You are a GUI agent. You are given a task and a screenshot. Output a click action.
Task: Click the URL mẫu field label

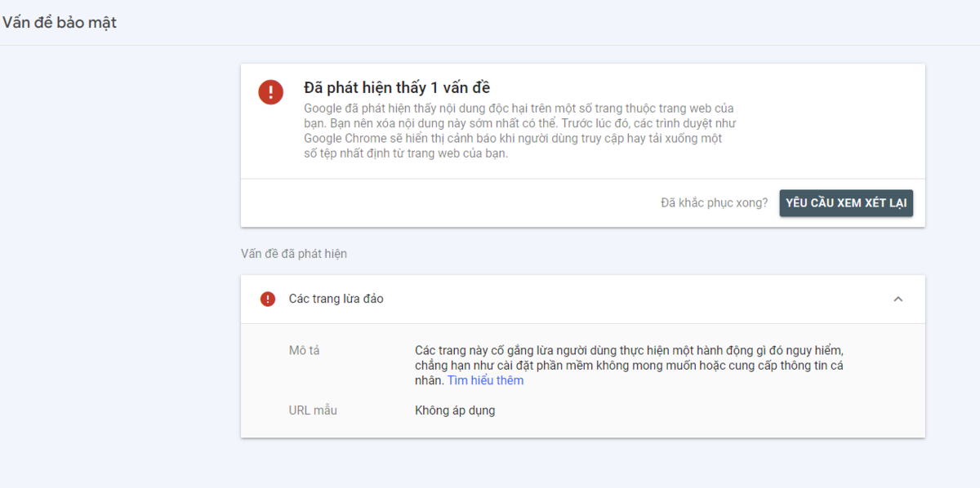(313, 410)
